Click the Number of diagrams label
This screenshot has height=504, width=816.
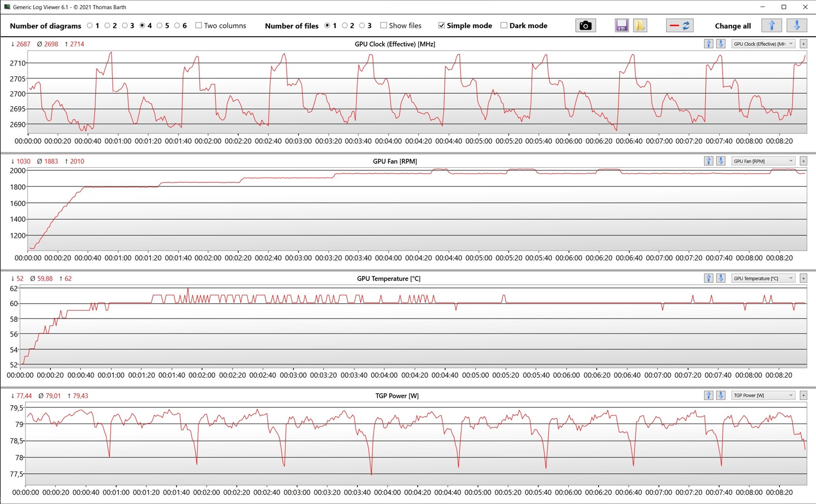45,26
